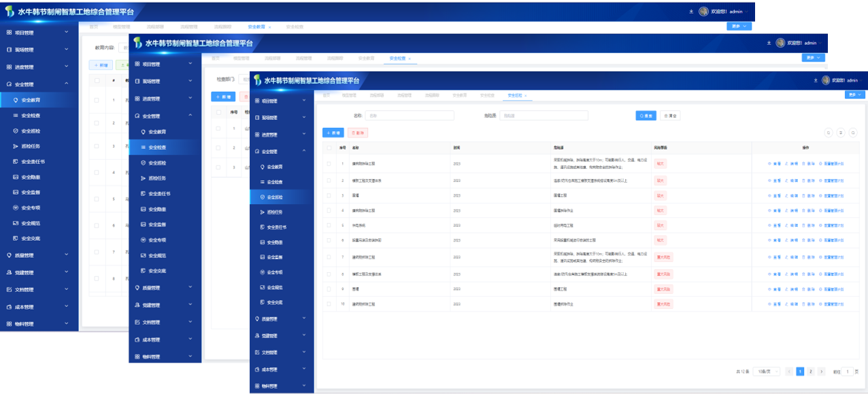Open the search icon above the table
868x394 pixels.
tap(853, 133)
